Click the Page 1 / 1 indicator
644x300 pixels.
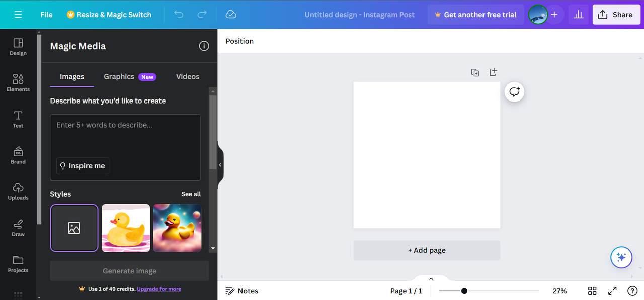(x=406, y=291)
